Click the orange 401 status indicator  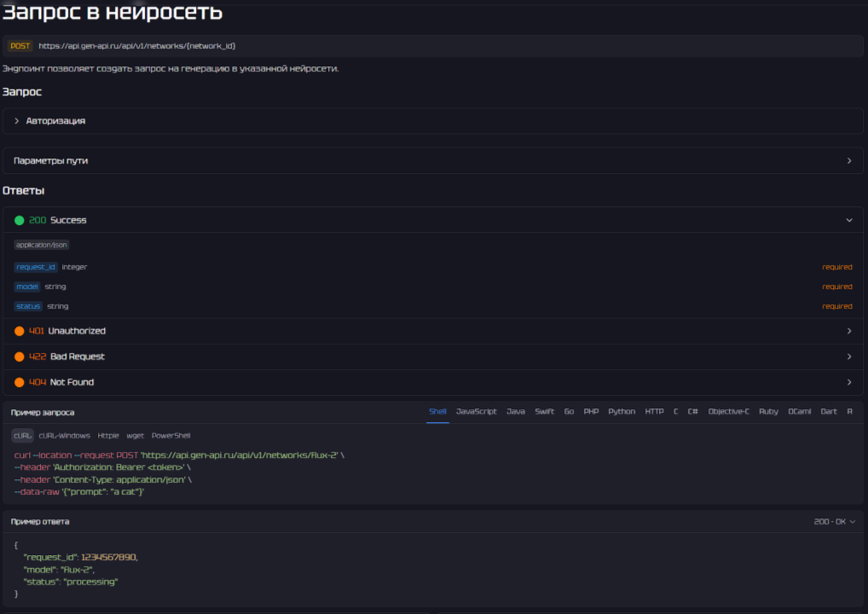19,331
